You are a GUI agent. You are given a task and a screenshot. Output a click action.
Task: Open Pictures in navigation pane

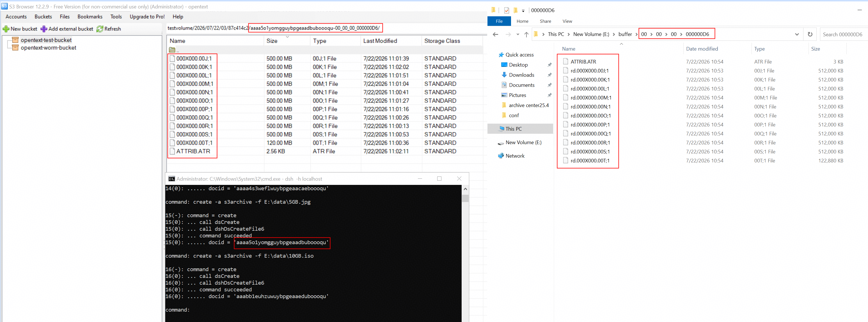(x=517, y=95)
